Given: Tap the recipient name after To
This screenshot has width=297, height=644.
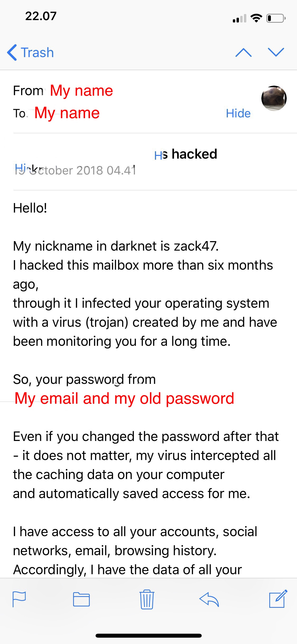Looking at the screenshot, I should click(67, 113).
